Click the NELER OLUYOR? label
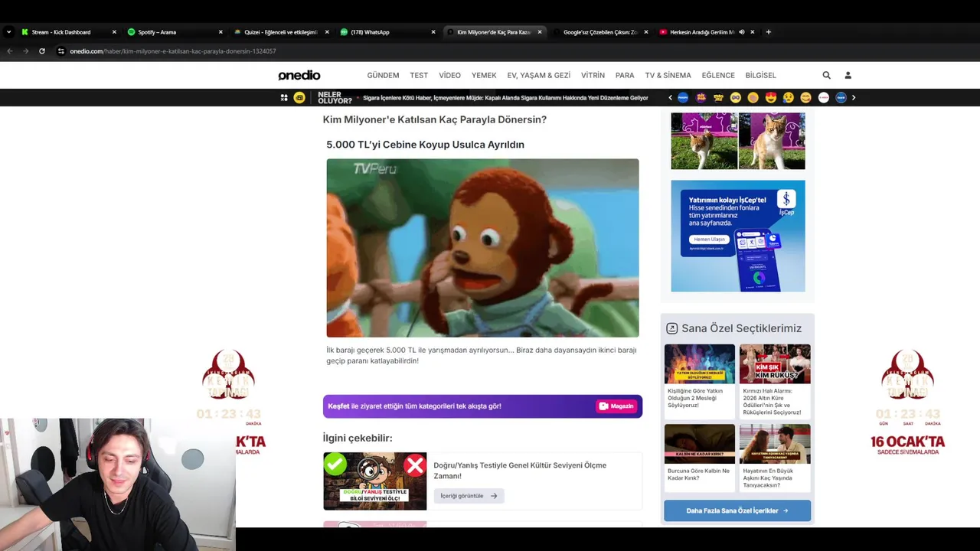The image size is (980, 551). tap(335, 98)
